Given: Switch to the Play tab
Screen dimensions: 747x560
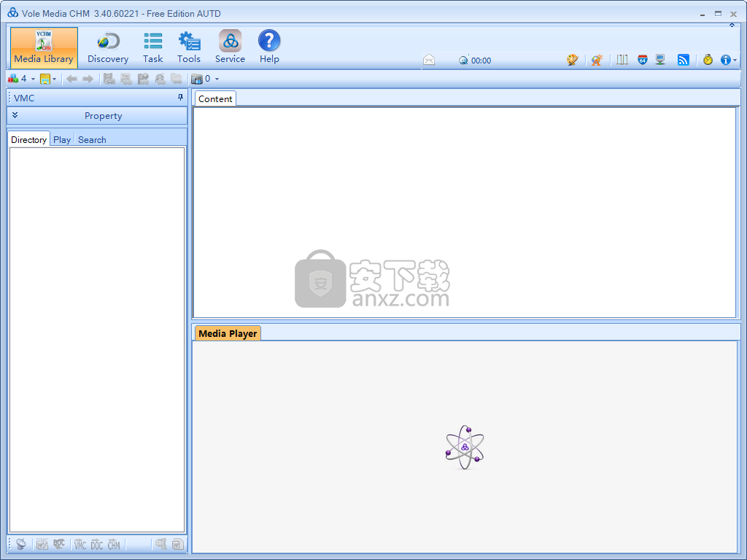Looking at the screenshot, I should (x=62, y=139).
